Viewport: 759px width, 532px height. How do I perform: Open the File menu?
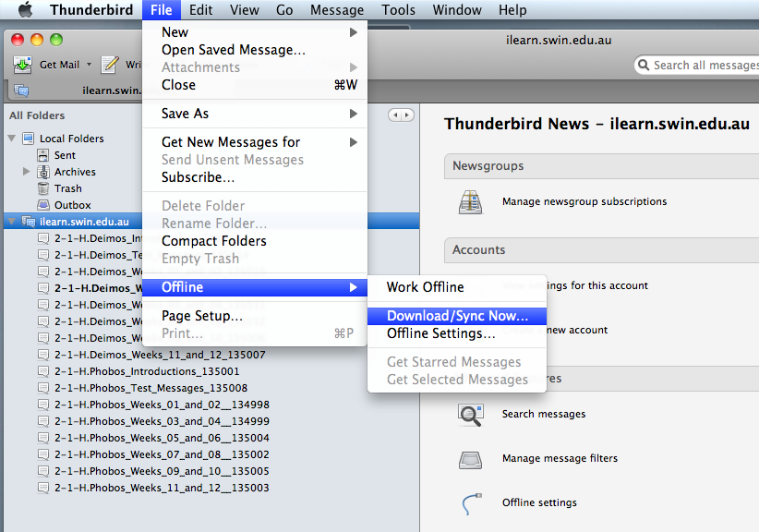(x=162, y=9)
